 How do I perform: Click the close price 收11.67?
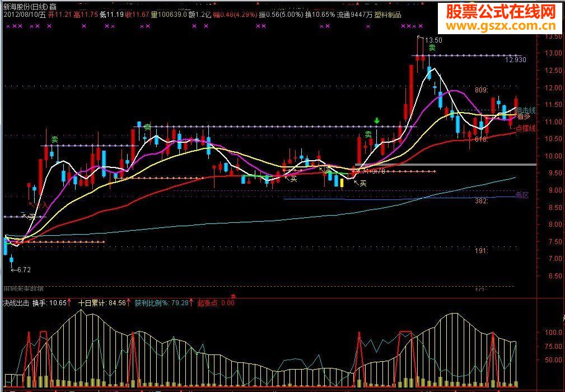coord(137,15)
